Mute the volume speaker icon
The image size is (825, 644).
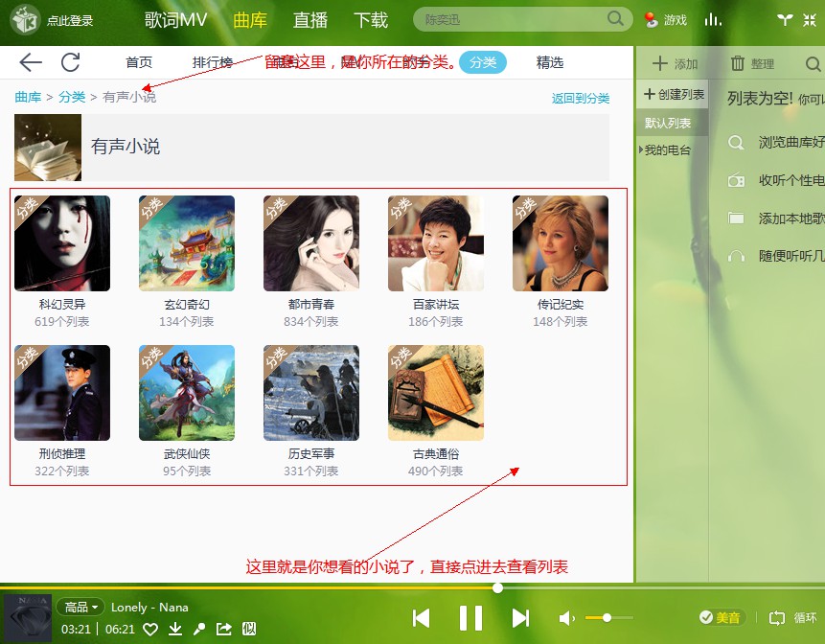(x=566, y=618)
